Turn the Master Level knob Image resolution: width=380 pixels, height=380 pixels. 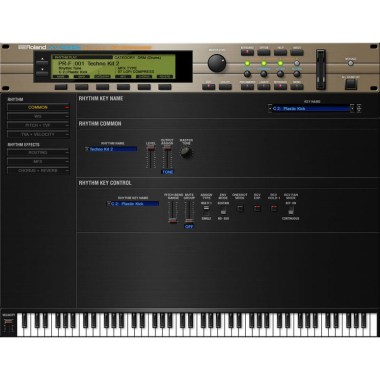217,63
